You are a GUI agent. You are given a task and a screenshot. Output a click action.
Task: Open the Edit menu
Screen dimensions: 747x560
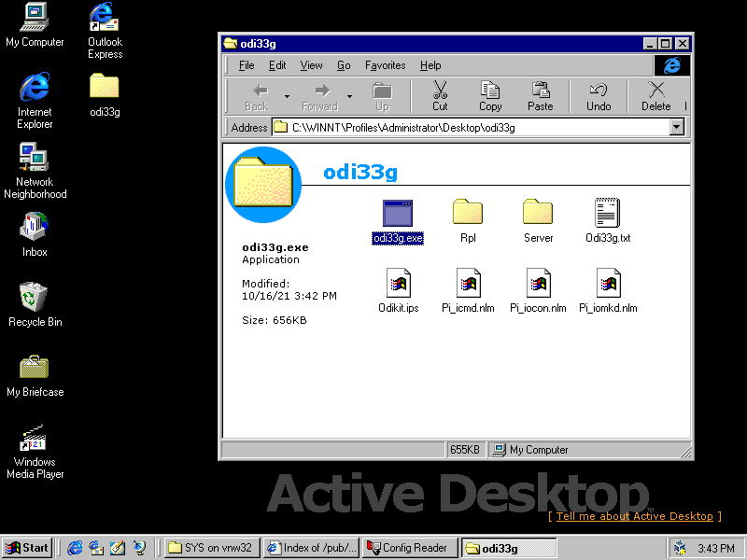(276, 65)
